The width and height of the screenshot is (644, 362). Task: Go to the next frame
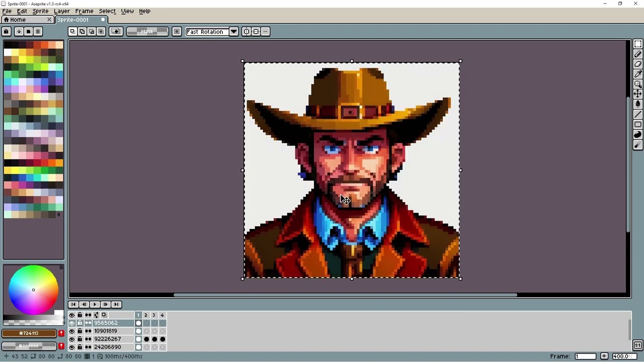106,304
